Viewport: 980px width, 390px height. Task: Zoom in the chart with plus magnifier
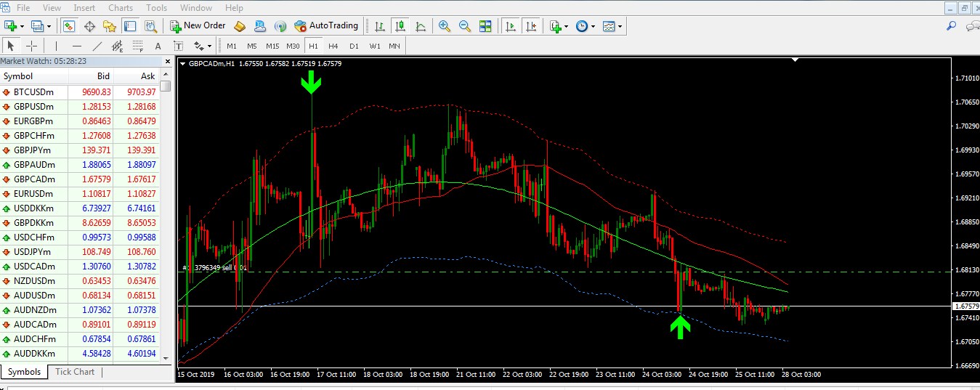click(x=445, y=26)
